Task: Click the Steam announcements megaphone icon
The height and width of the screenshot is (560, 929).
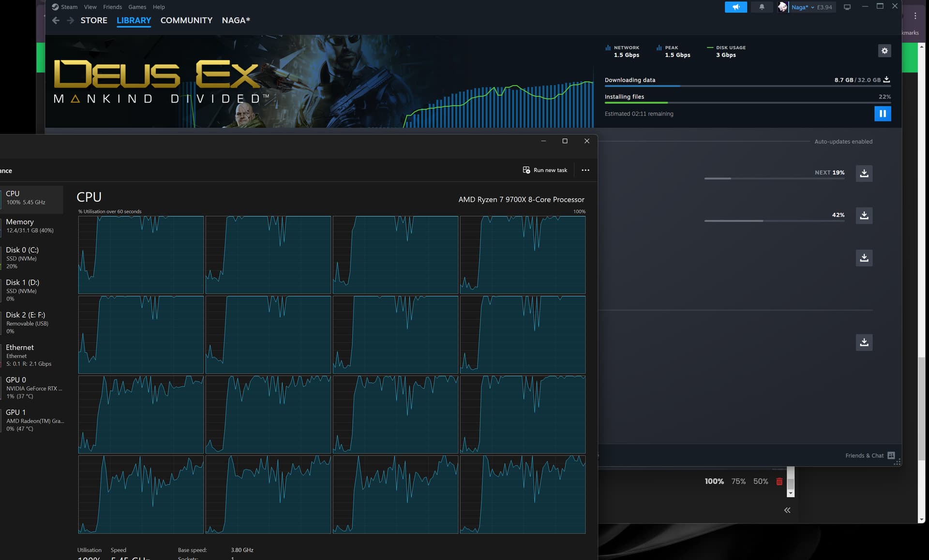Action: point(736,7)
